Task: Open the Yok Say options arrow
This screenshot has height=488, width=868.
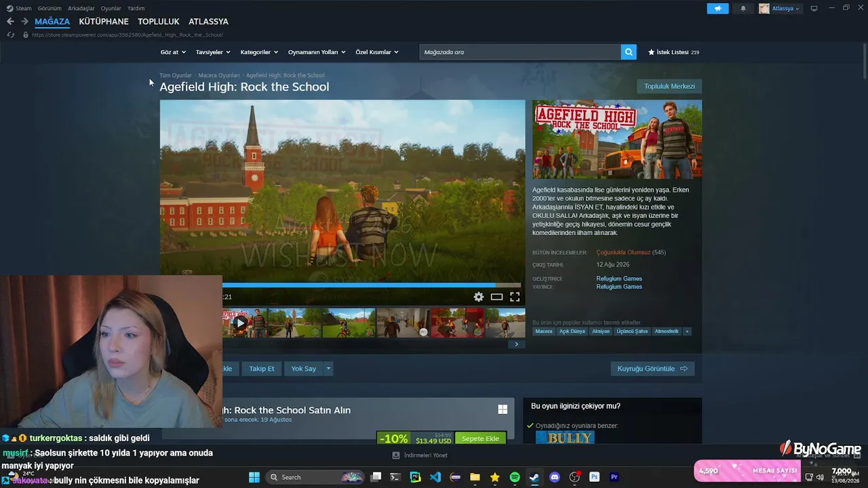Action: pos(328,369)
